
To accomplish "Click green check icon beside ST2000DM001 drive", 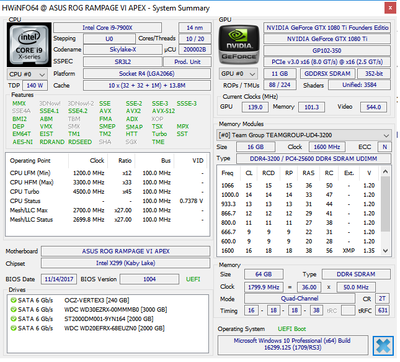I will [x=13, y=319].
